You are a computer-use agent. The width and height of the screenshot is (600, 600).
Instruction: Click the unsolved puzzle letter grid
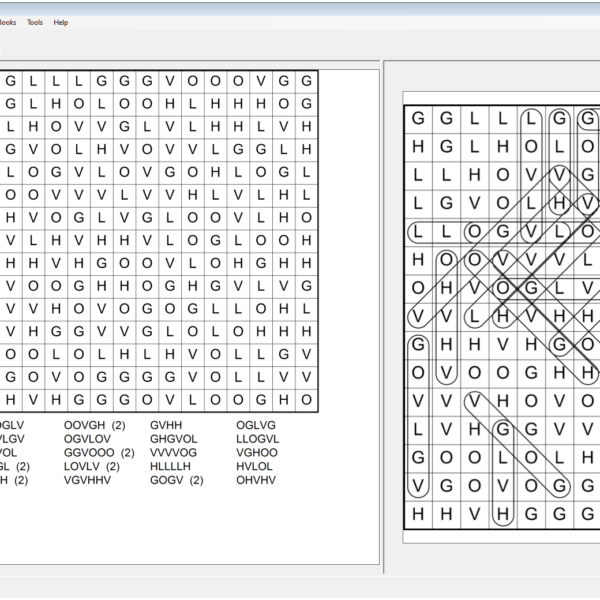pyautogui.click(x=158, y=241)
